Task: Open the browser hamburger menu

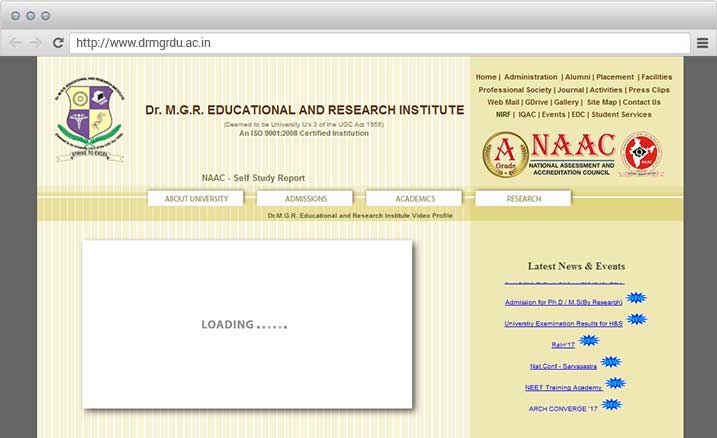Action: 703,43
